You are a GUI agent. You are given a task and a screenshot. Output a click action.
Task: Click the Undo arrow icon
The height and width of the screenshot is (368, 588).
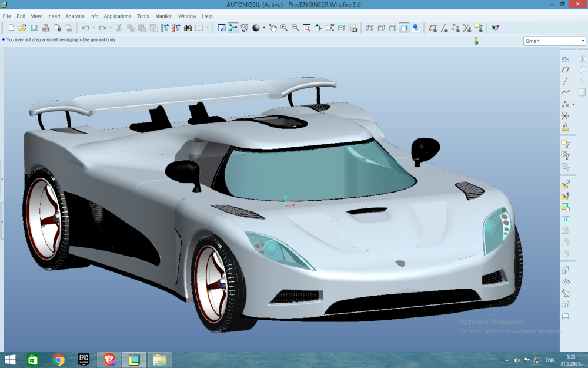(85, 28)
